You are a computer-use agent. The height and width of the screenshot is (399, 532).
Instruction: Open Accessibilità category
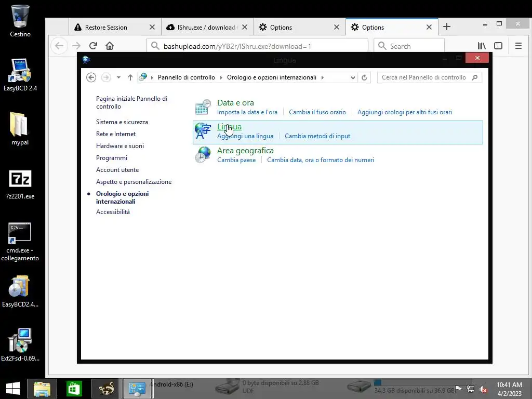(113, 212)
